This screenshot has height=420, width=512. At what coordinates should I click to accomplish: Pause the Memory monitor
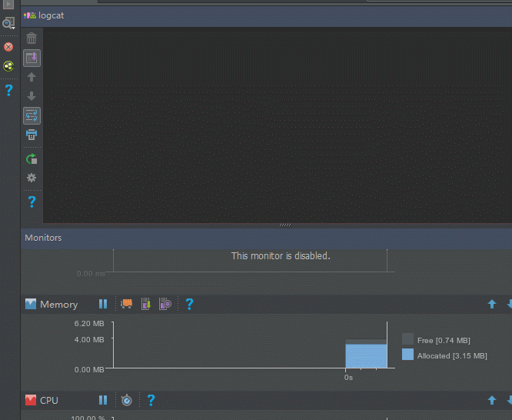coord(103,305)
